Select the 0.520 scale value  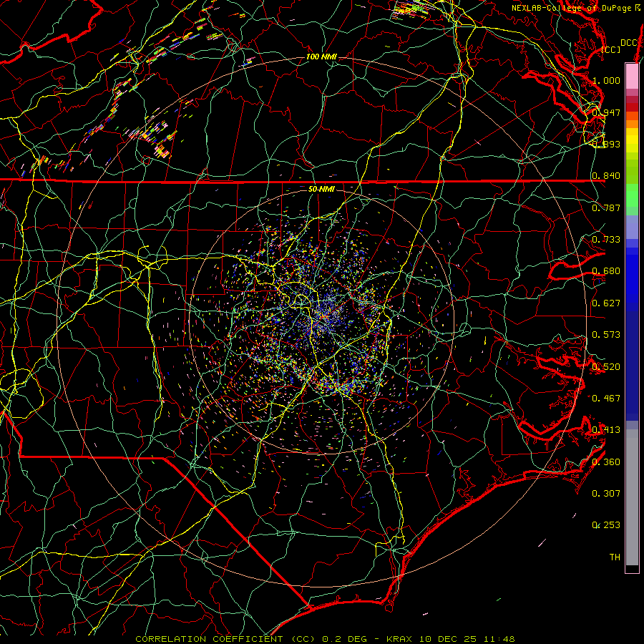(606, 367)
